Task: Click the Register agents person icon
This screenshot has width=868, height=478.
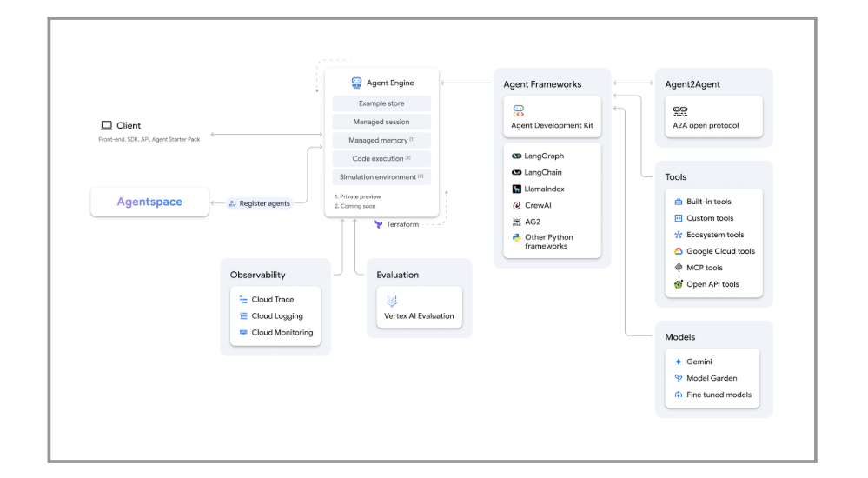Action: point(233,204)
